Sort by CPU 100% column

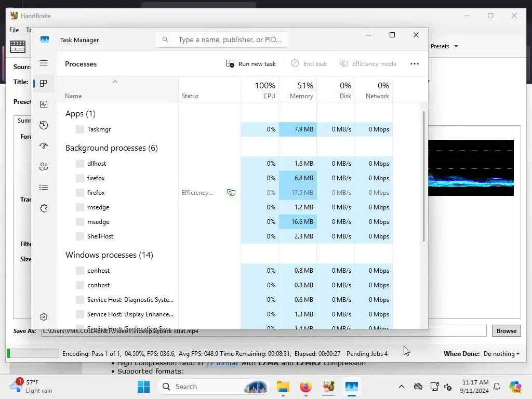tap(260, 90)
